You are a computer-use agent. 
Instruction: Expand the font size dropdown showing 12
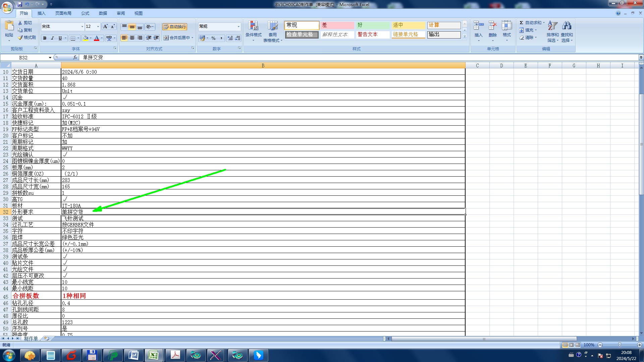tap(98, 26)
